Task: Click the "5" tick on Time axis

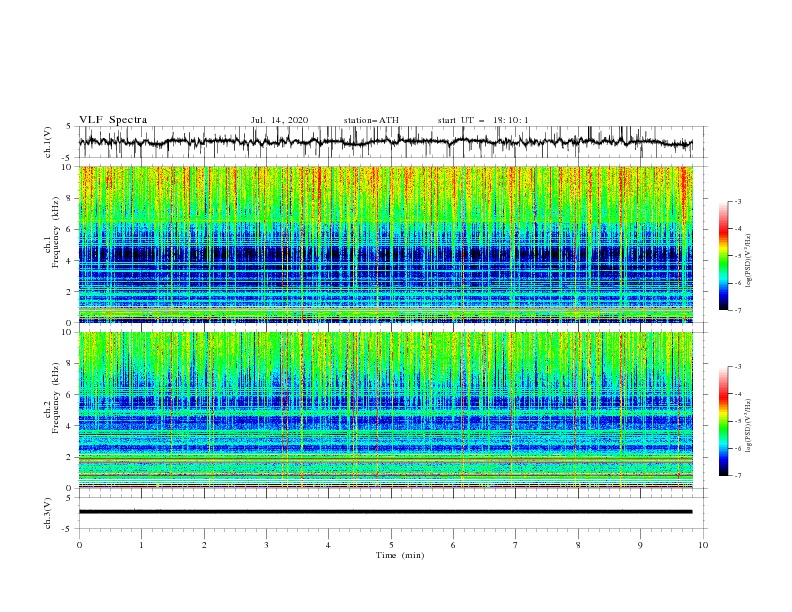Action: click(391, 545)
